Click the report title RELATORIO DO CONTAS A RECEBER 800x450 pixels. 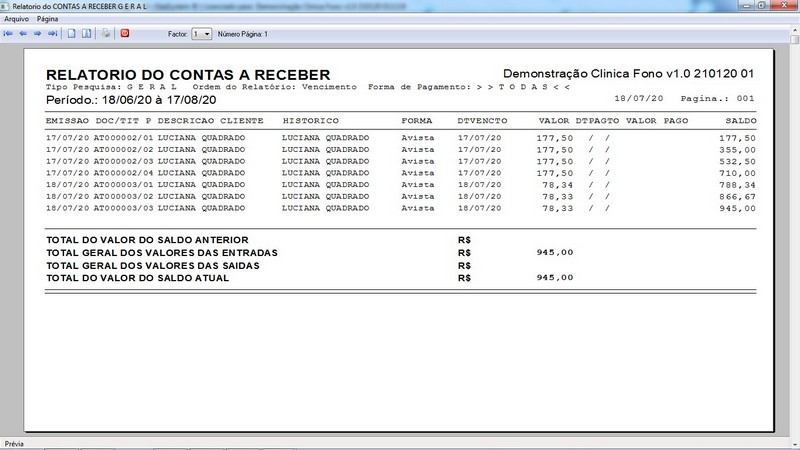click(188, 74)
